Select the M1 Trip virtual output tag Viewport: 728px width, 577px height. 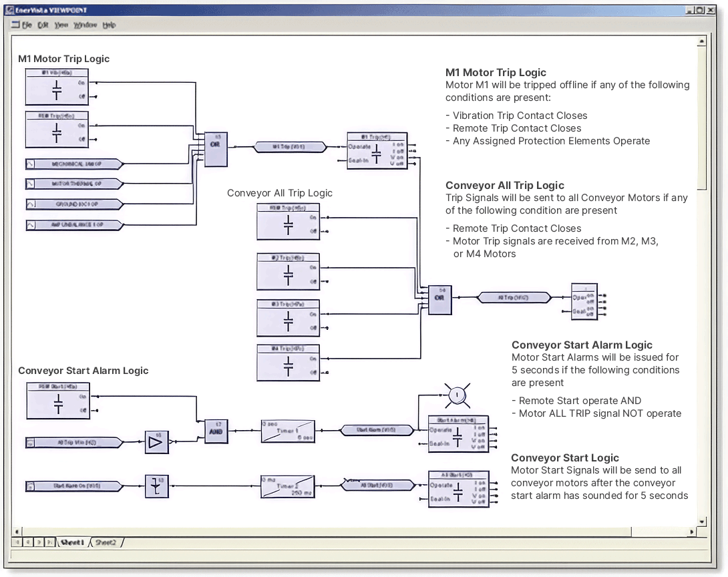click(290, 147)
